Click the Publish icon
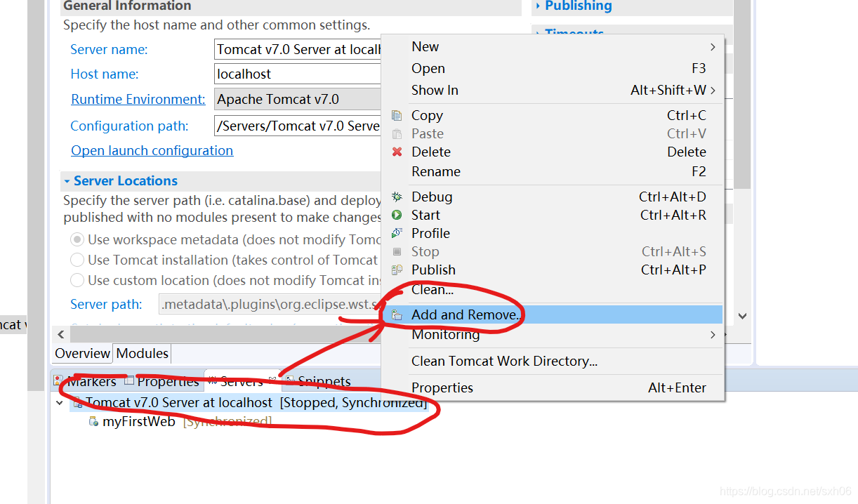 pos(397,270)
